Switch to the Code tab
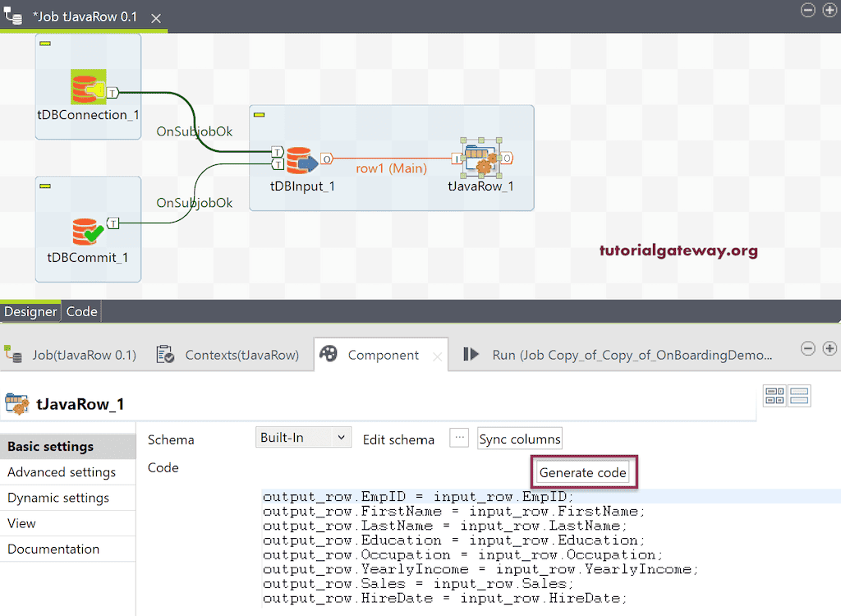841x616 pixels. tap(81, 311)
